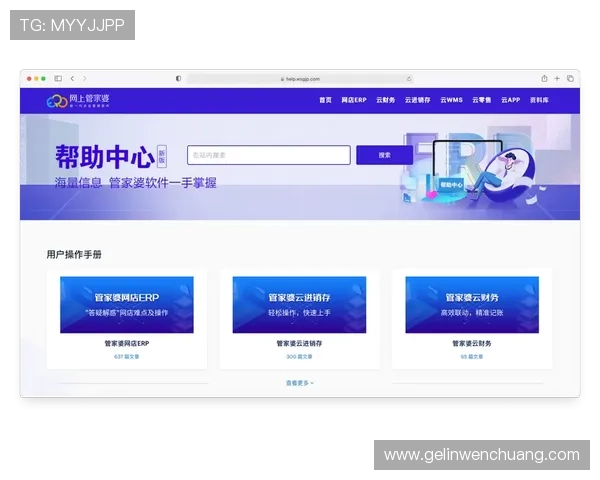Image resolution: width=600 pixels, height=480 pixels.
Task: Open the 云零售 nav item
Action: (x=481, y=100)
